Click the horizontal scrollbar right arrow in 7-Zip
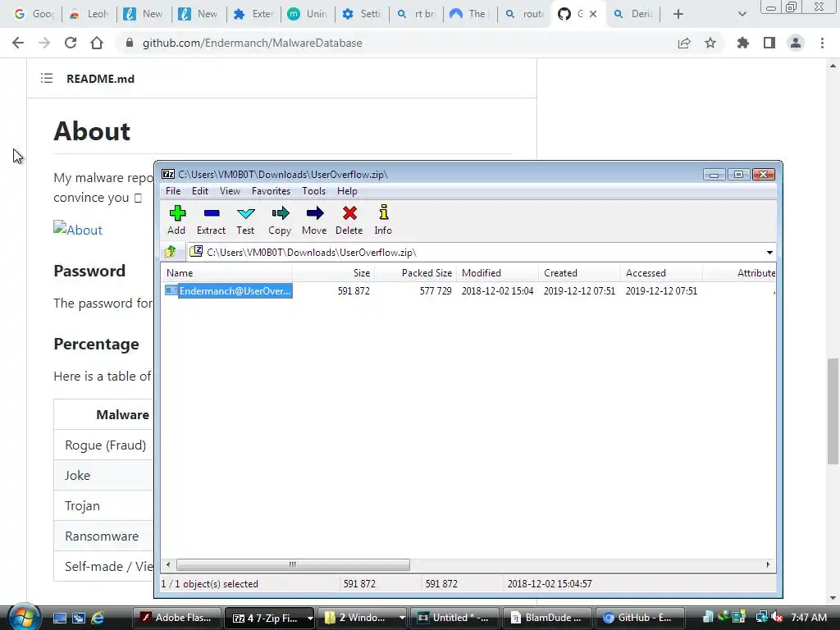 click(768, 564)
